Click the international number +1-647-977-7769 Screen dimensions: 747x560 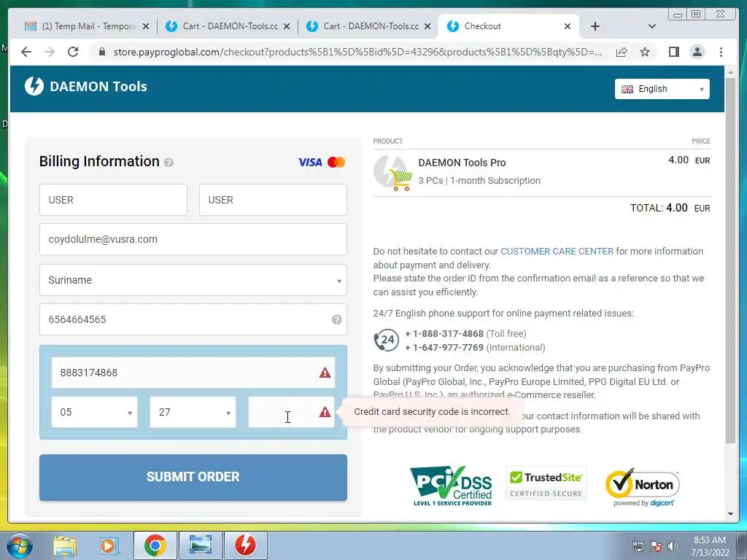444,348
